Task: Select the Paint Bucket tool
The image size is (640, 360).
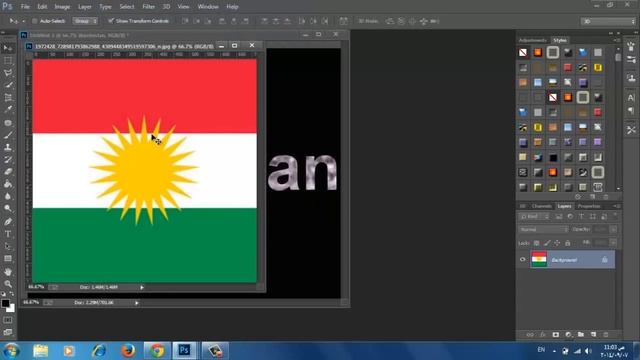Action: click(8, 184)
